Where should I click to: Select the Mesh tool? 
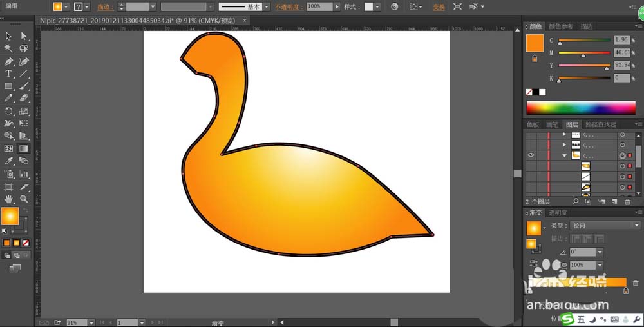8,148
